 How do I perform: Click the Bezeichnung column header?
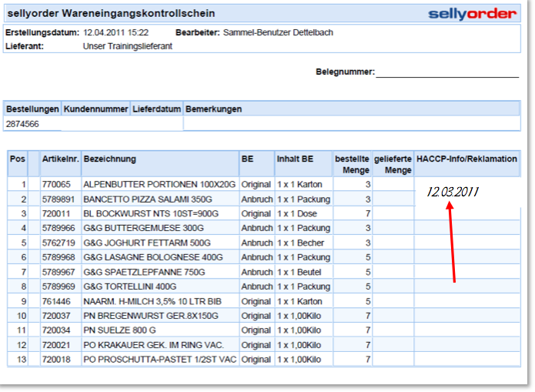pyautogui.click(x=110, y=159)
